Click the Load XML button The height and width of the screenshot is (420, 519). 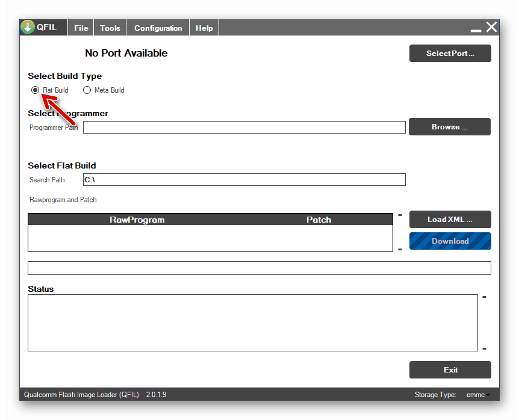(x=450, y=219)
